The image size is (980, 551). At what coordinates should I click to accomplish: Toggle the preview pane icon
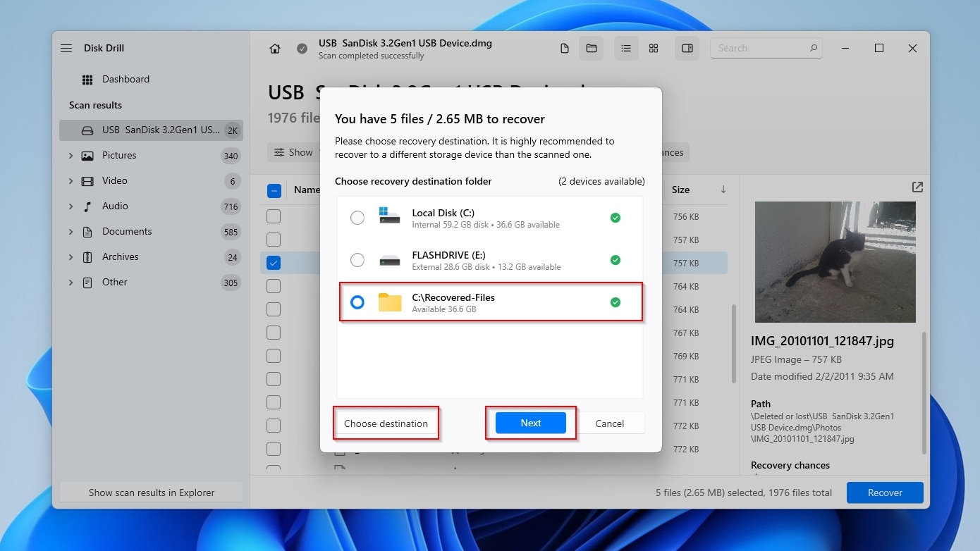687,49
